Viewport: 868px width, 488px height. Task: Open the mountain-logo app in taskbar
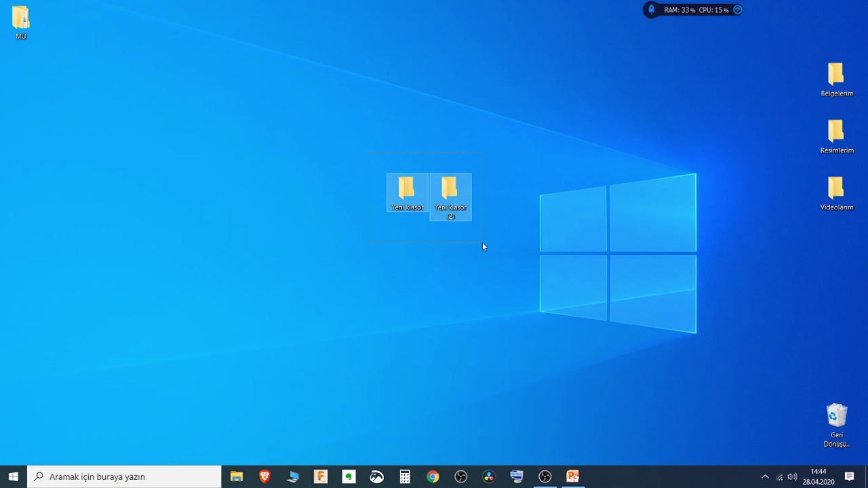377,476
